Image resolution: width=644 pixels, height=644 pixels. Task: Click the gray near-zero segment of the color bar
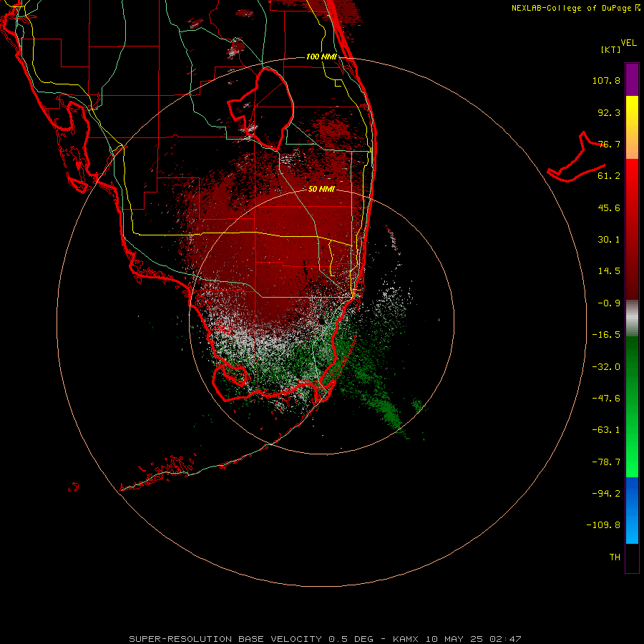point(632,318)
